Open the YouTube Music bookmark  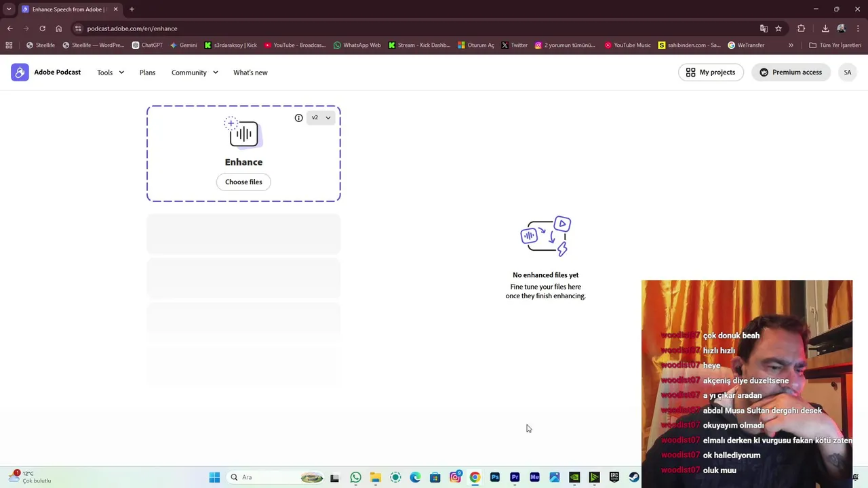click(x=627, y=45)
